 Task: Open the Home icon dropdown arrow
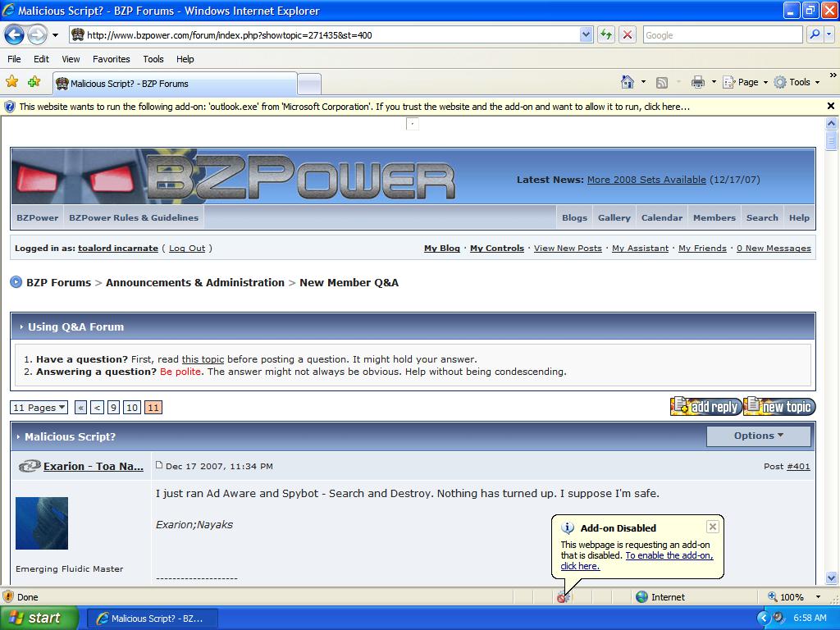pyautogui.click(x=643, y=82)
